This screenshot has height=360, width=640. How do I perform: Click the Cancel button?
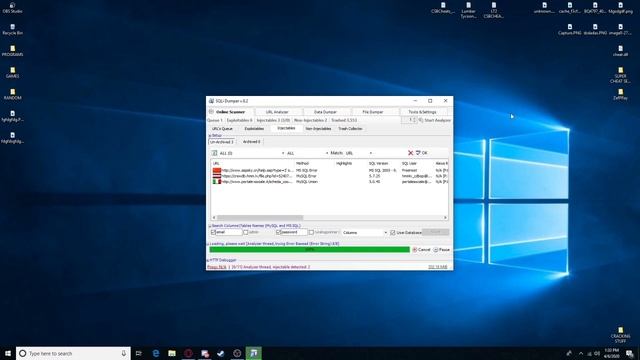pos(421,249)
